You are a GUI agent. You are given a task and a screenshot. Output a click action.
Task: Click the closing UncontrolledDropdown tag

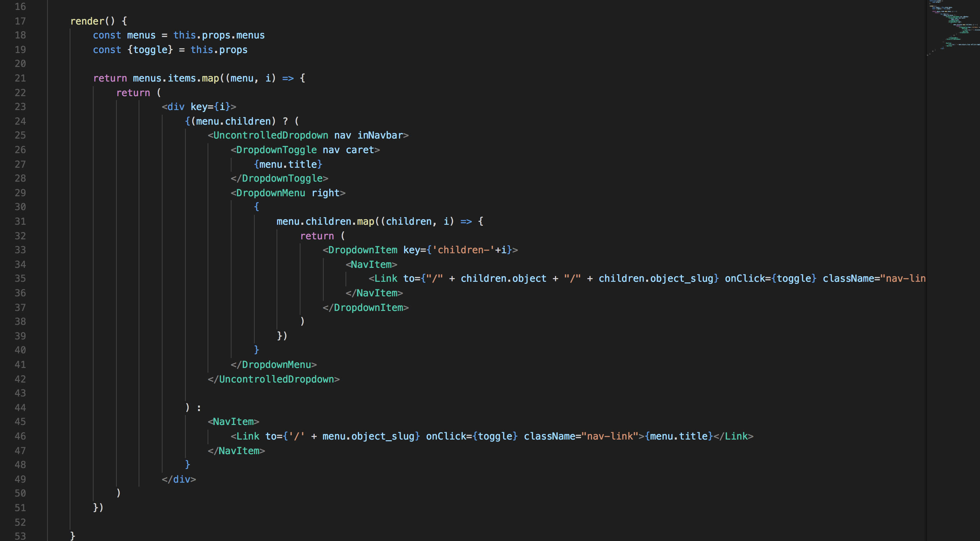pyautogui.click(x=274, y=379)
